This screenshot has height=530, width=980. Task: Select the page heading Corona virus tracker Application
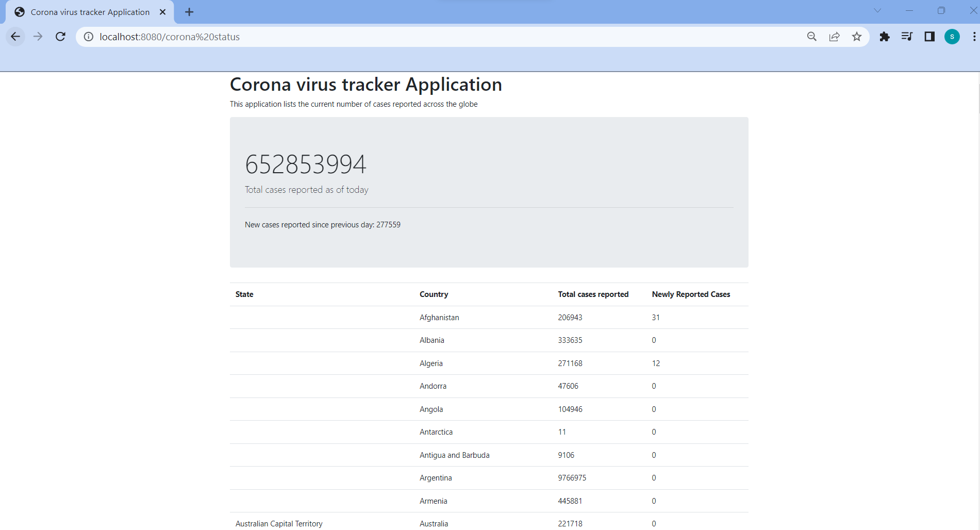366,85
